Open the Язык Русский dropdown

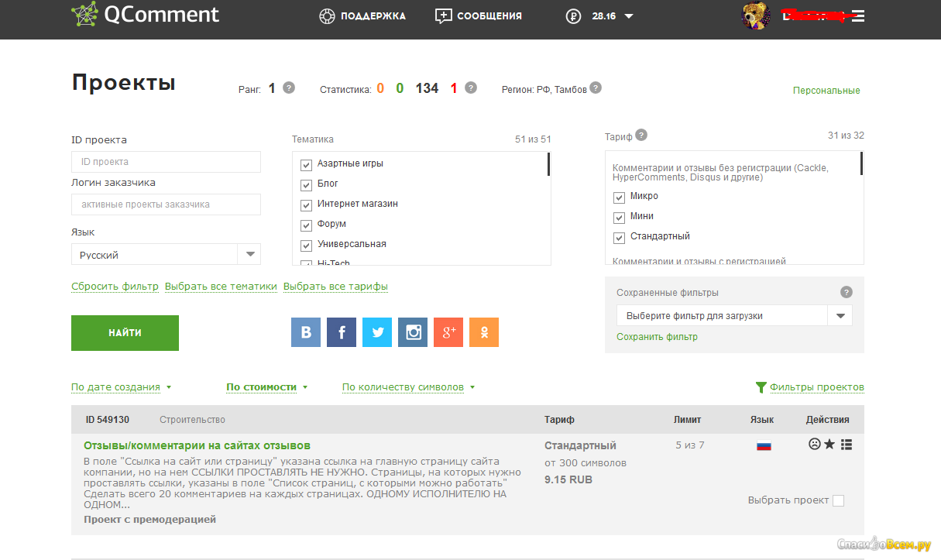166,254
